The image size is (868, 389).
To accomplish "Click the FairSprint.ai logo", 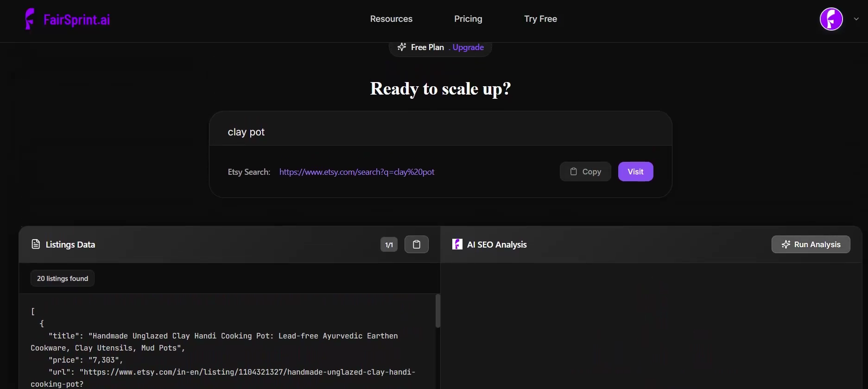I will 67,19.
